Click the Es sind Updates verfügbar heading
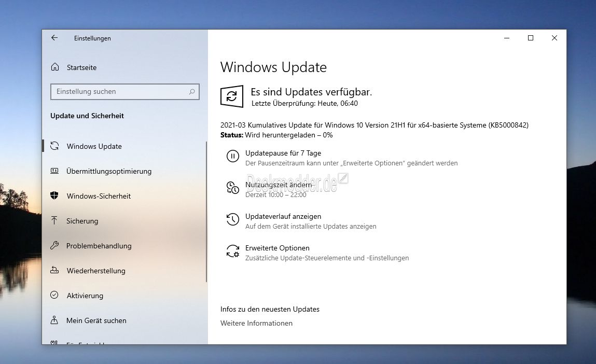Viewport: 596px width, 364px height. coord(311,92)
